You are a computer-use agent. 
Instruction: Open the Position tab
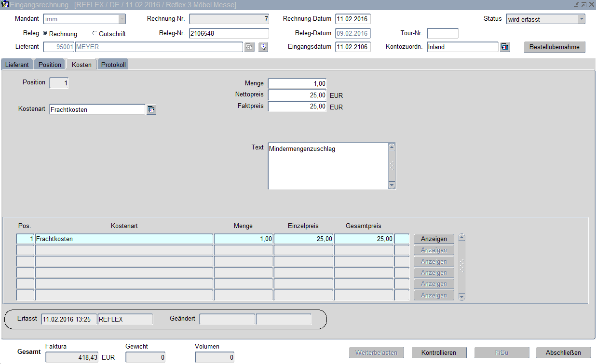[50, 65]
